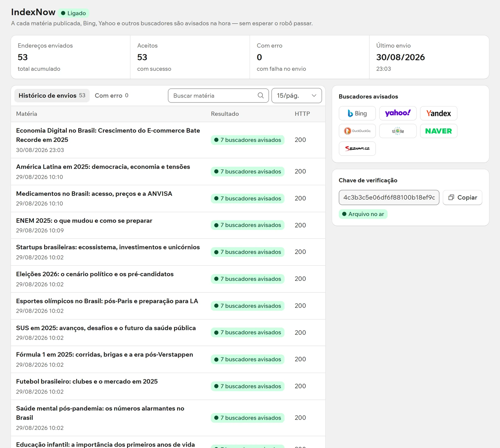The height and width of the screenshot is (448, 500).
Task: Click result badge for Economia Digital row
Action: [247, 140]
